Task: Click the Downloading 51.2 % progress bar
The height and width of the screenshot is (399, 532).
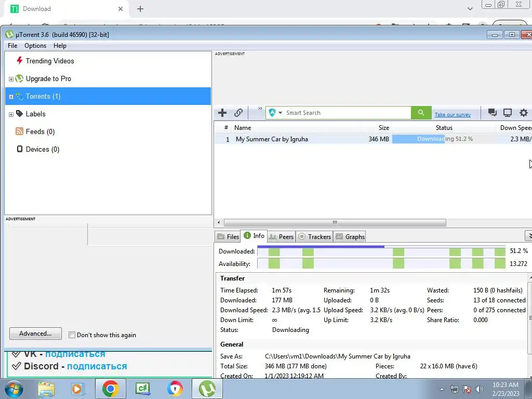Action: [x=444, y=139]
